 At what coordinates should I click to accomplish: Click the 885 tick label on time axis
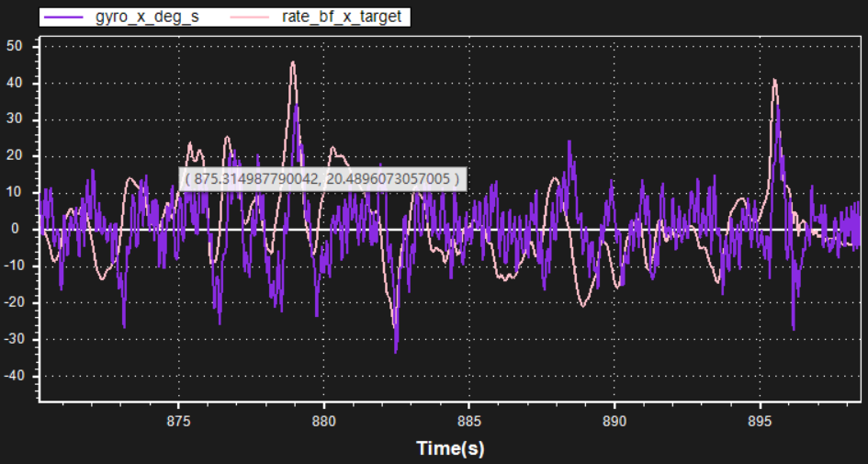[468, 422]
